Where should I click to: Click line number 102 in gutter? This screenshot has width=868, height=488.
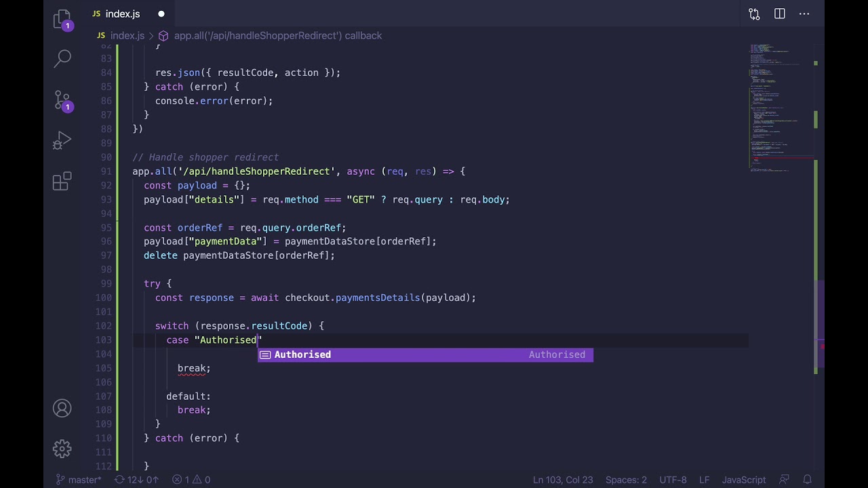(103, 326)
